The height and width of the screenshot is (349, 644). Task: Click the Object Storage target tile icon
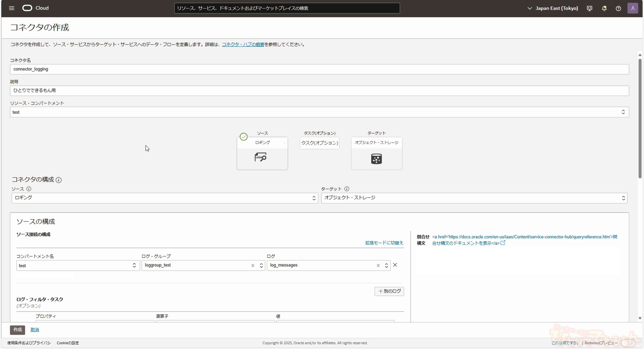coord(376,159)
